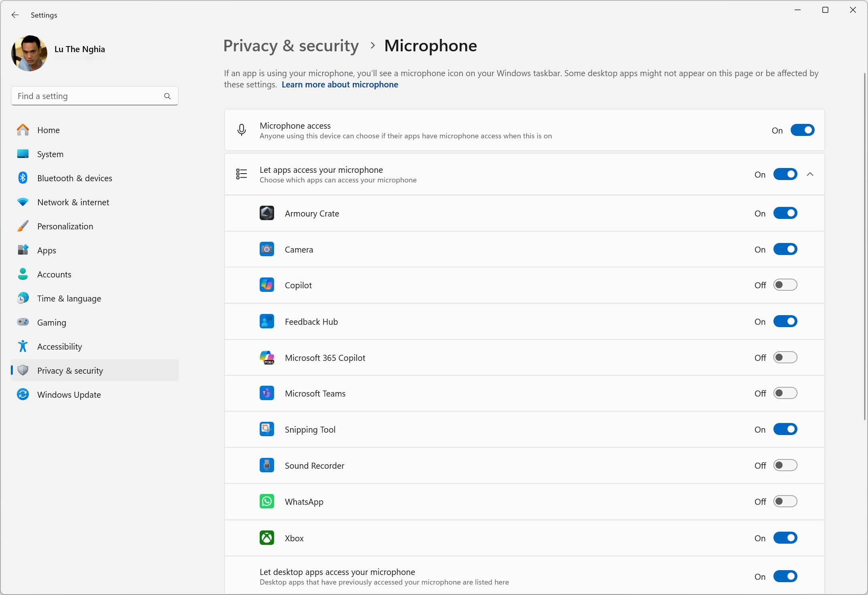Image resolution: width=868 pixels, height=595 pixels.
Task: Click the back arrow in Settings
Action: coord(15,15)
